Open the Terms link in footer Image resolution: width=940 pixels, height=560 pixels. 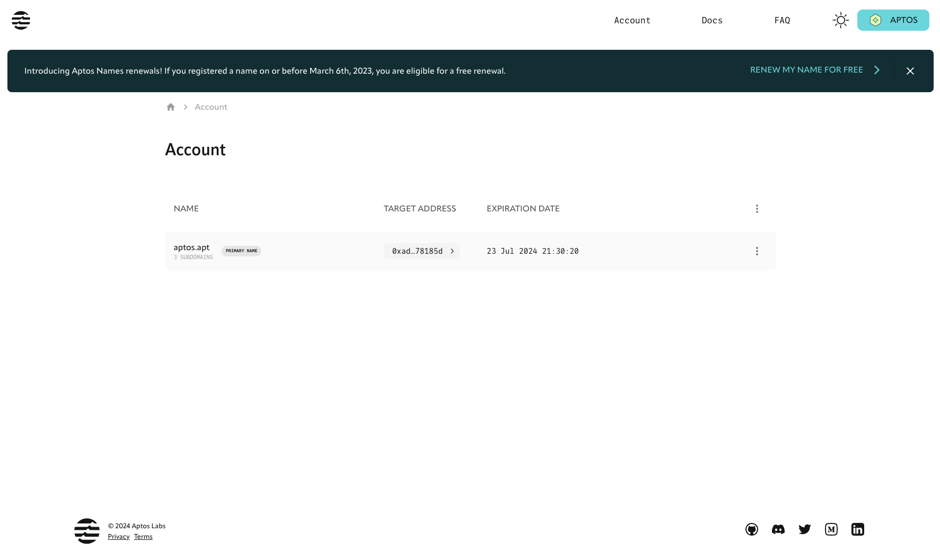point(143,537)
